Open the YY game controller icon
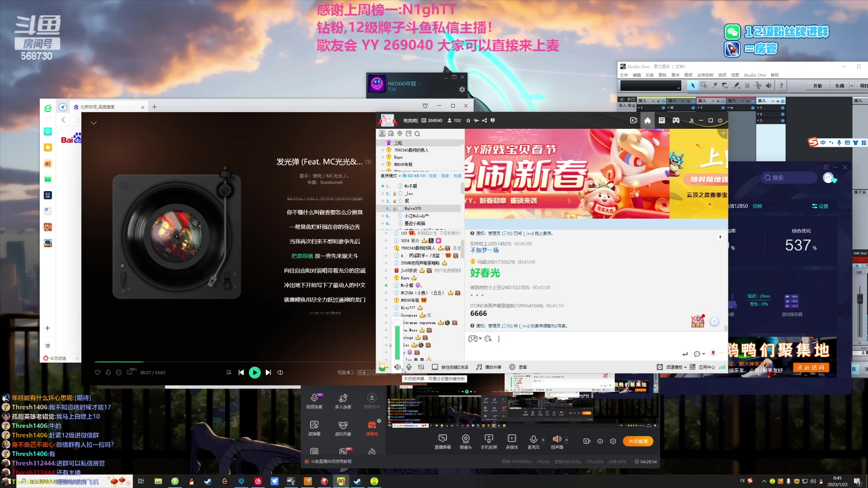 [676, 120]
